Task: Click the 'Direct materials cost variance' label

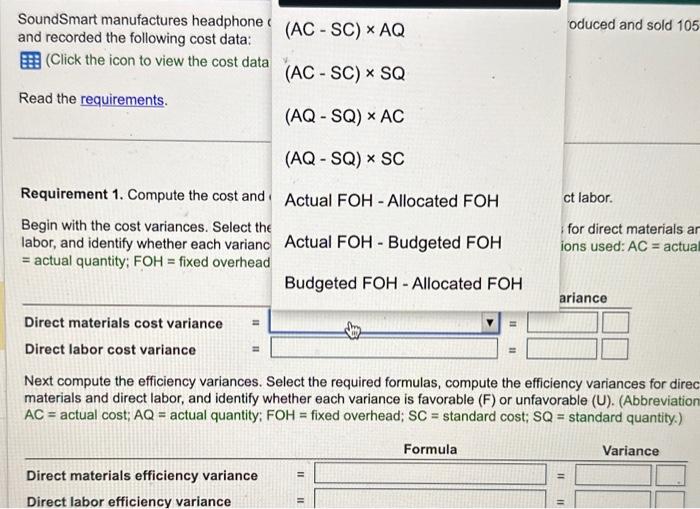Action: (x=124, y=323)
